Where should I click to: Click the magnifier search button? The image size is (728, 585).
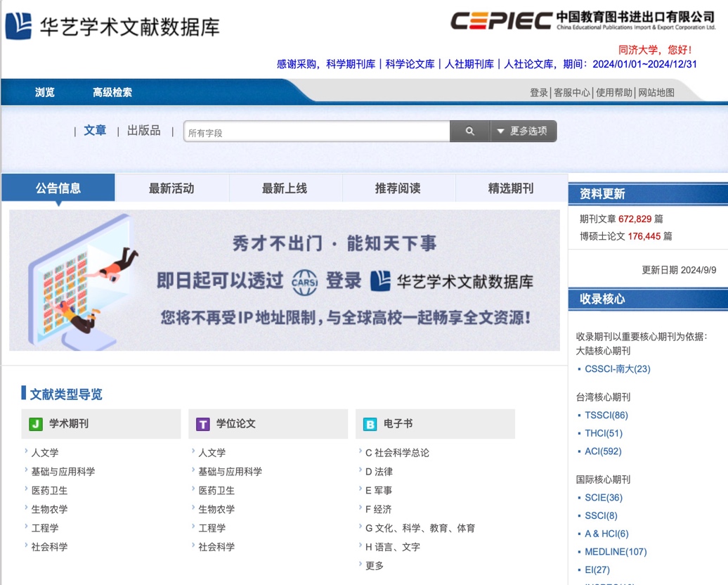469,131
